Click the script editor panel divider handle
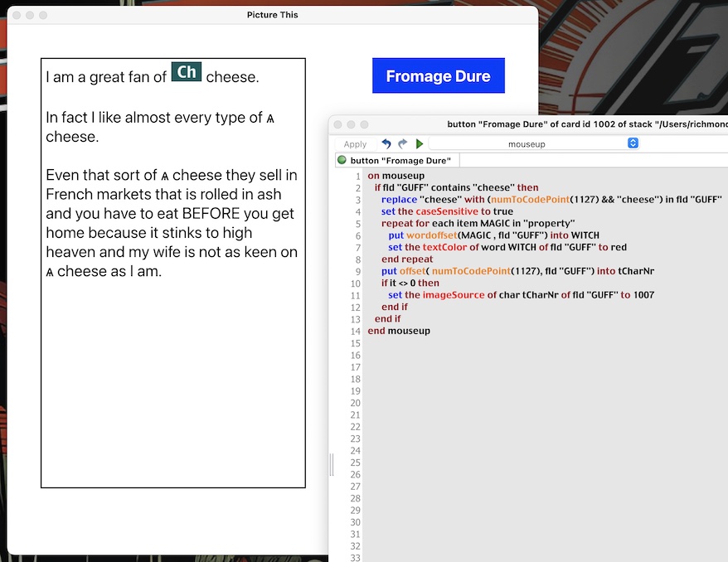Screen dimensions: 728x562 332,464
